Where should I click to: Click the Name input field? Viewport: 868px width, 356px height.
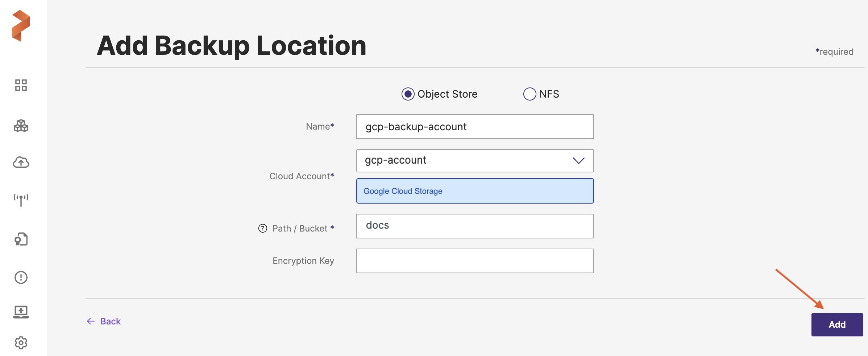(x=474, y=127)
